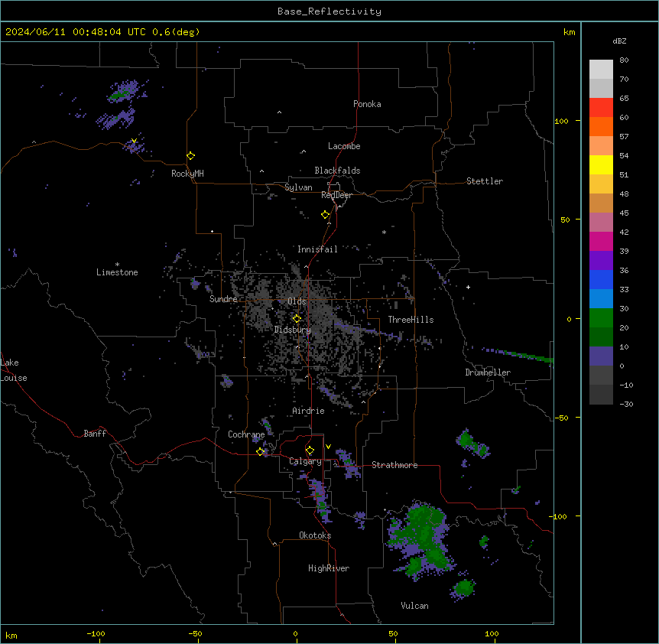Viewport: 659px width, 644px height.
Task: Click the Ponoka city label
Action: click(x=367, y=104)
